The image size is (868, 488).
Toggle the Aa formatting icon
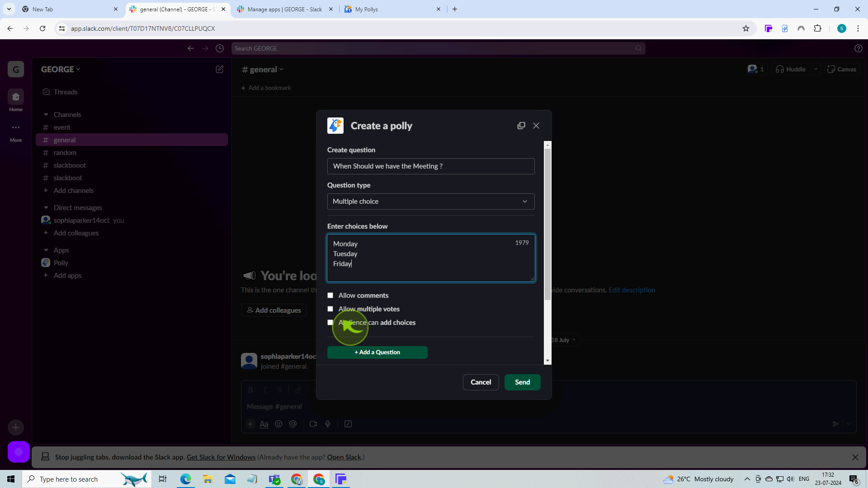[264, 424]
